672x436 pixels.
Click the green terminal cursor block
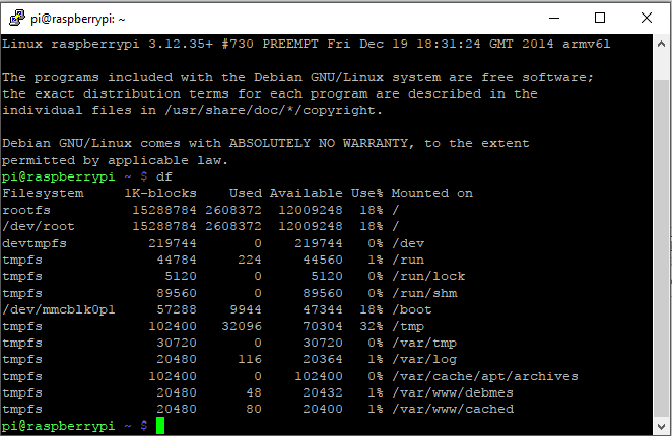[x=159, y=426]
